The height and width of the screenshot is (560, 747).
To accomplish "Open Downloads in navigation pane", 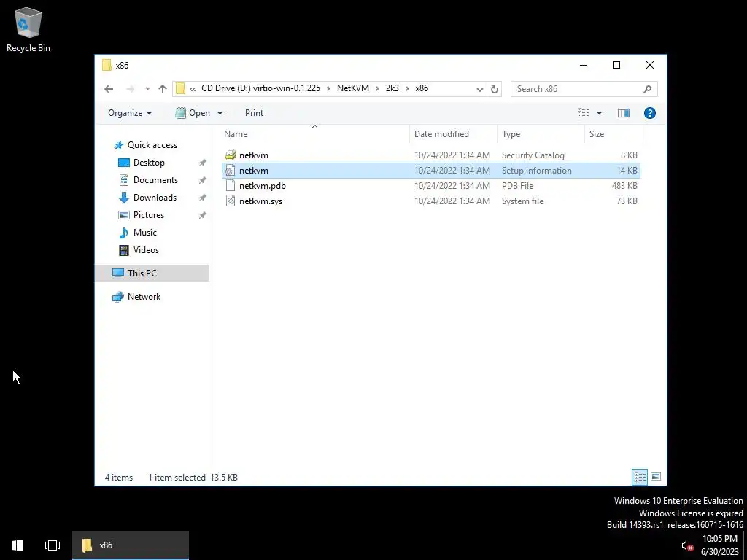I will [155, 197].
